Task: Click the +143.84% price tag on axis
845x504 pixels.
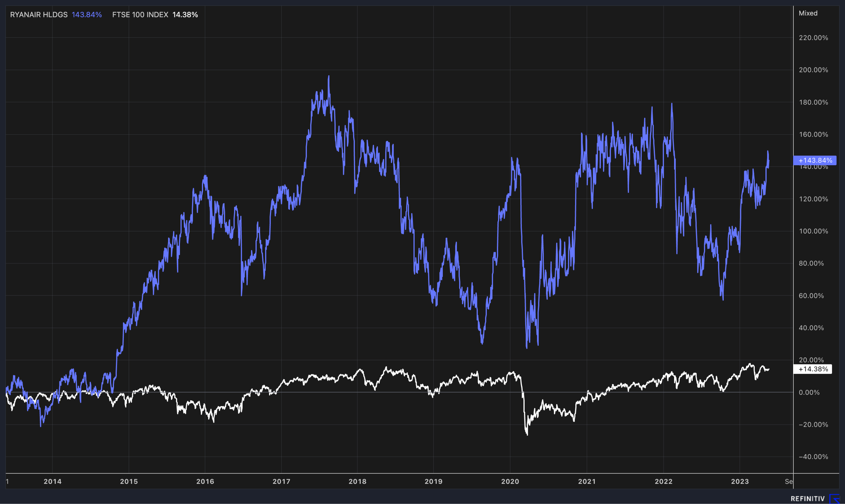Action: pyautogui.click(x=815, y=160)
